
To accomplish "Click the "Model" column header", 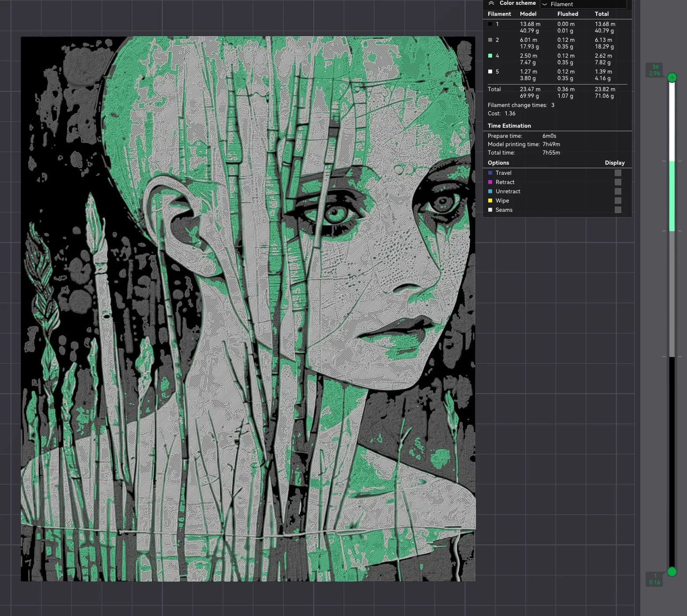I will (x=528, y=14).
